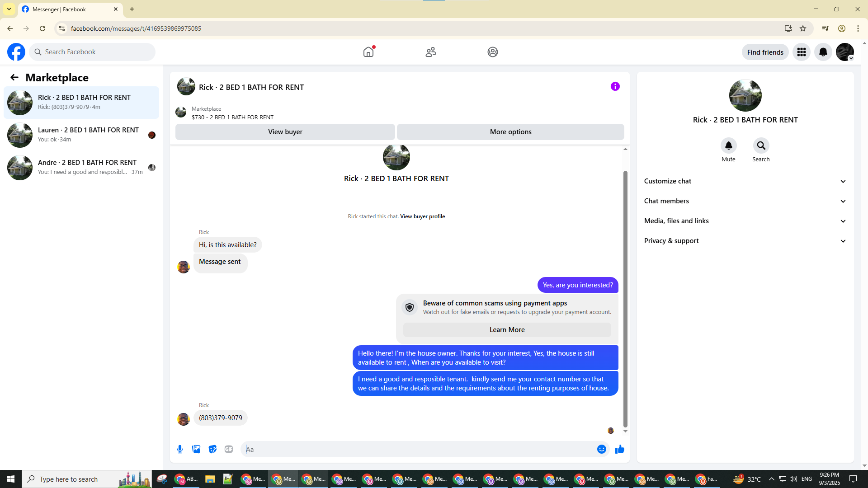Click the Facebook logo icon
Image resolution: width=868 pixels, height=488 pixels.
coord(16,52)
